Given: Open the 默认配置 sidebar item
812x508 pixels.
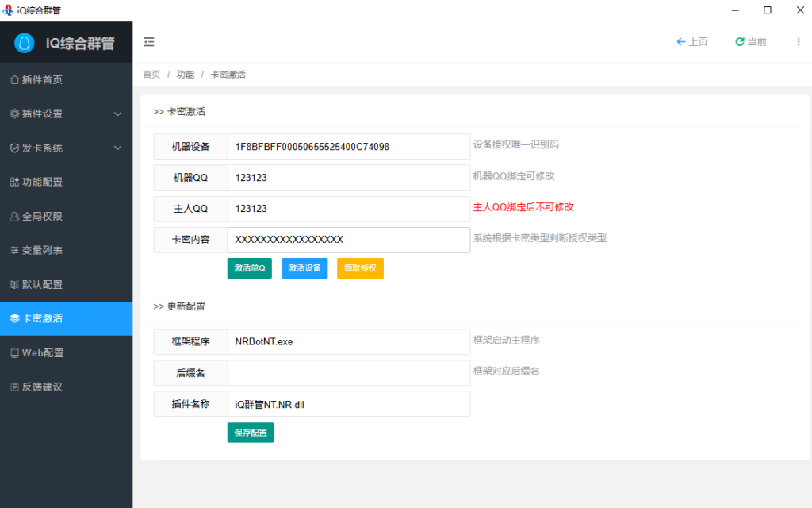Looking at the screenshot, I should [67, 285].
